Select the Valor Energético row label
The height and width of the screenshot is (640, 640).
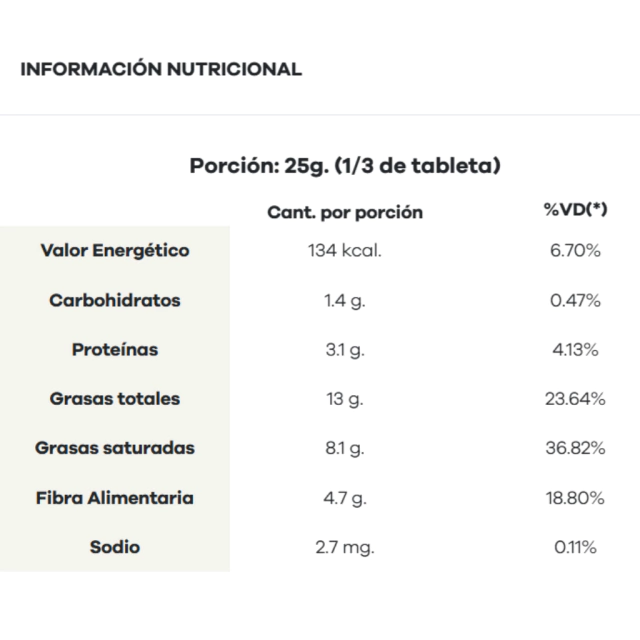coord(115,250)
